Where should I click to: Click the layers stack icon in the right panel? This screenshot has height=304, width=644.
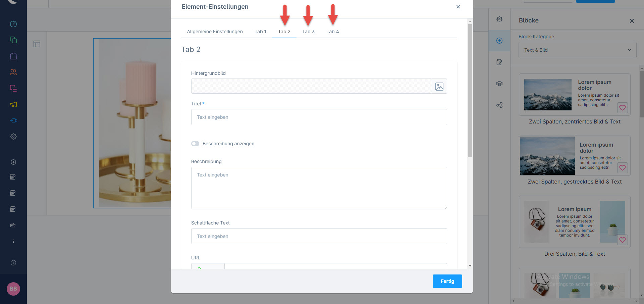pyautogui.click(x=499, y=84)
